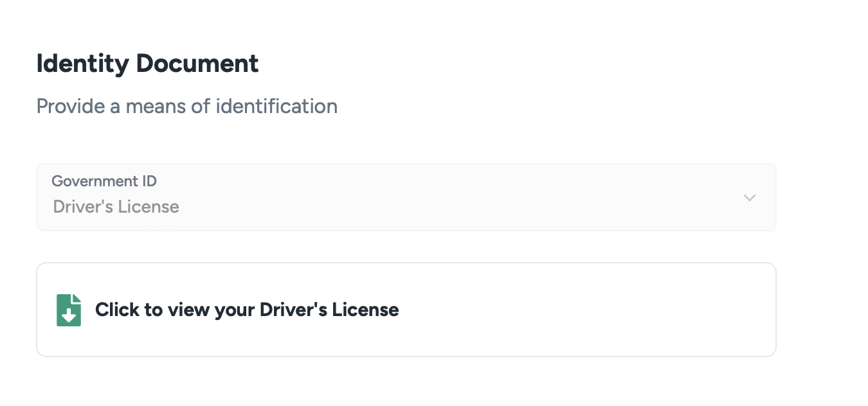Tap the white arrow on the green file icon

point(69,315)
